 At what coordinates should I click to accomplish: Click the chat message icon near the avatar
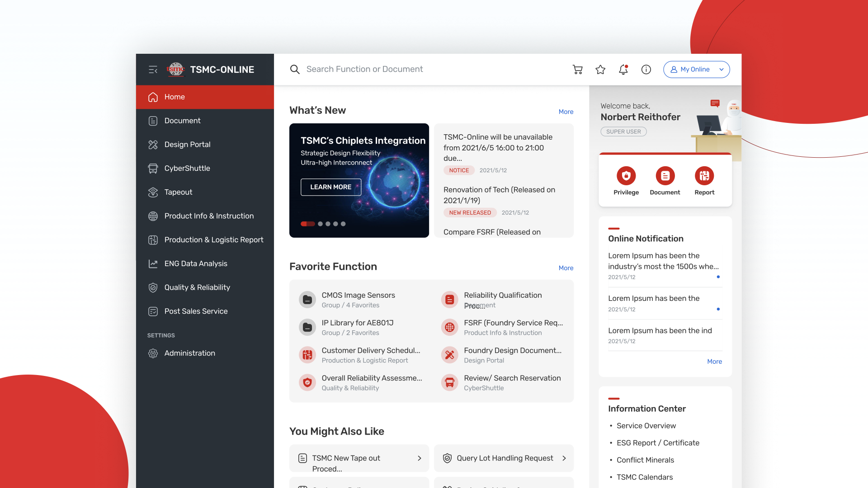tap(715, 103)
